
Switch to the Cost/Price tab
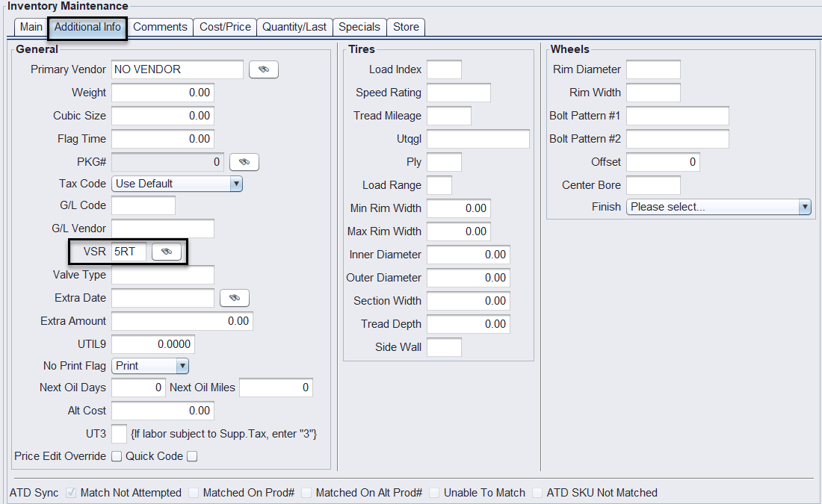[x=225, y=27]
